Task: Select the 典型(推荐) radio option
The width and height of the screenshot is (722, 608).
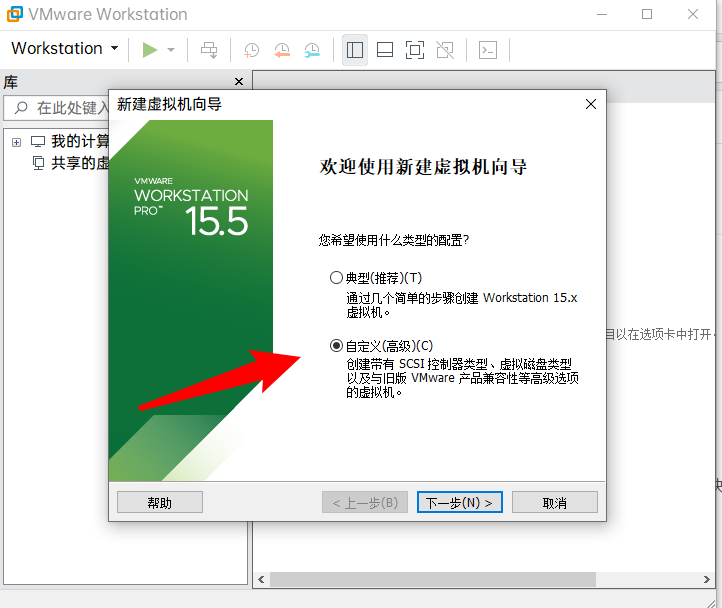Action: tap(336, 278)
